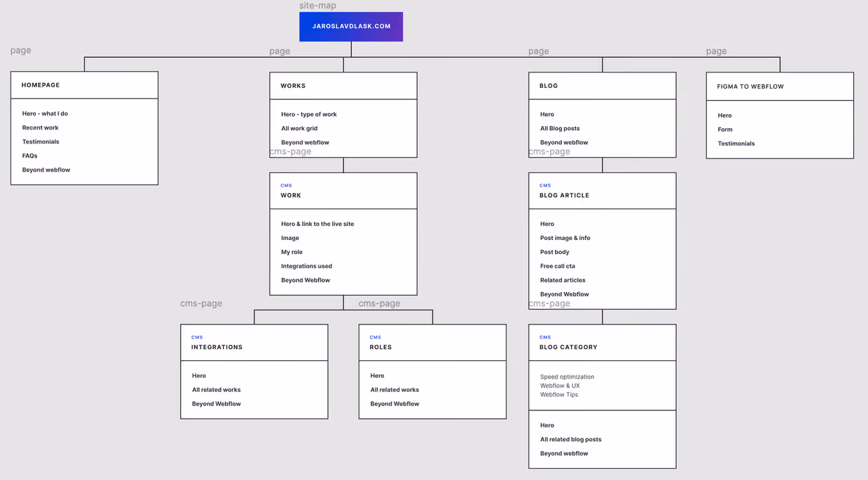This screenshot has width=868, height=480.
Task: Click 'Form' in Figma to Webflow card
Action: click(x=725, y=130)
